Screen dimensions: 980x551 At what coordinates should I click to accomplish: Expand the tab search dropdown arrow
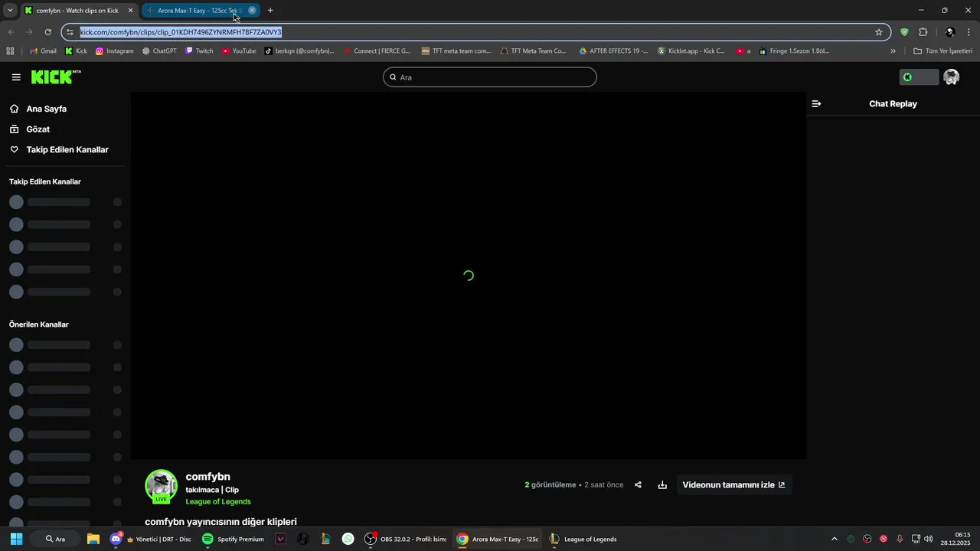[x=10, y=11]
